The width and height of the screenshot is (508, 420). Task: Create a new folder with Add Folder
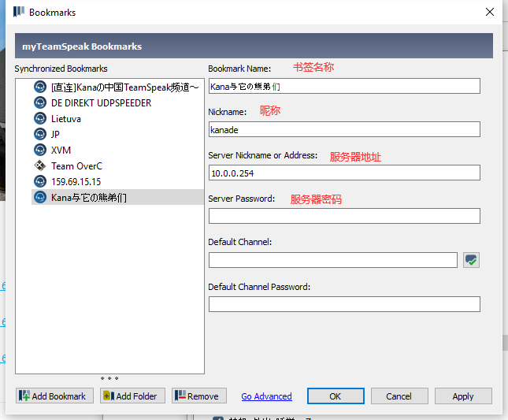tap(132, 396)
